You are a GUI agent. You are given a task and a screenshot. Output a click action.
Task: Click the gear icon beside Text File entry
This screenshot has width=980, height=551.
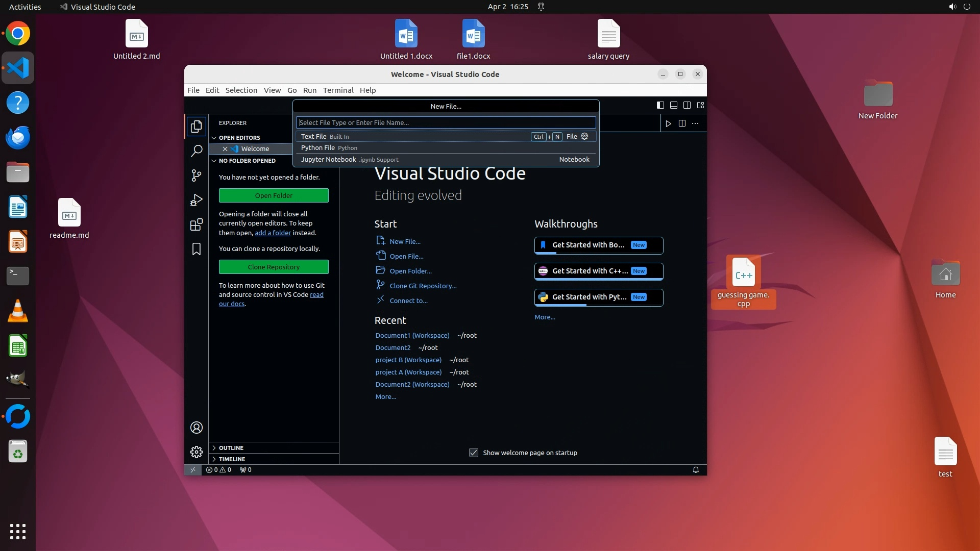(585, 136)
